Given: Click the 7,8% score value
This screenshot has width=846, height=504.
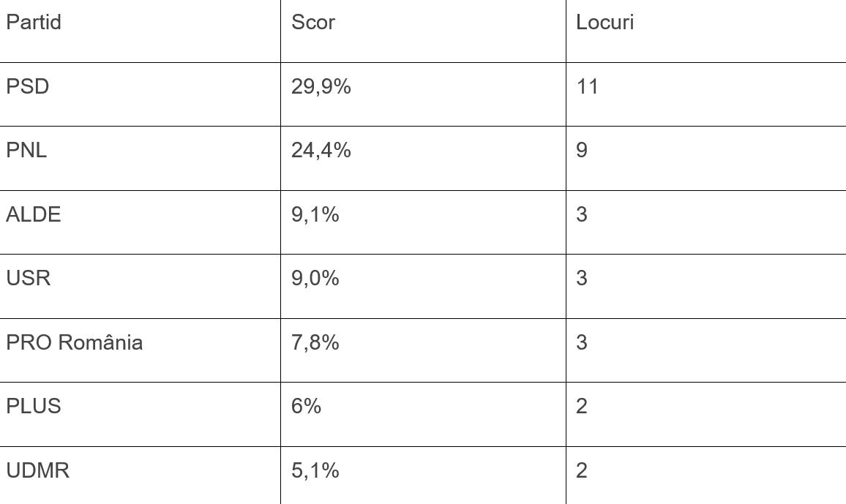Looking at the screenshot, I should (315, 342).
